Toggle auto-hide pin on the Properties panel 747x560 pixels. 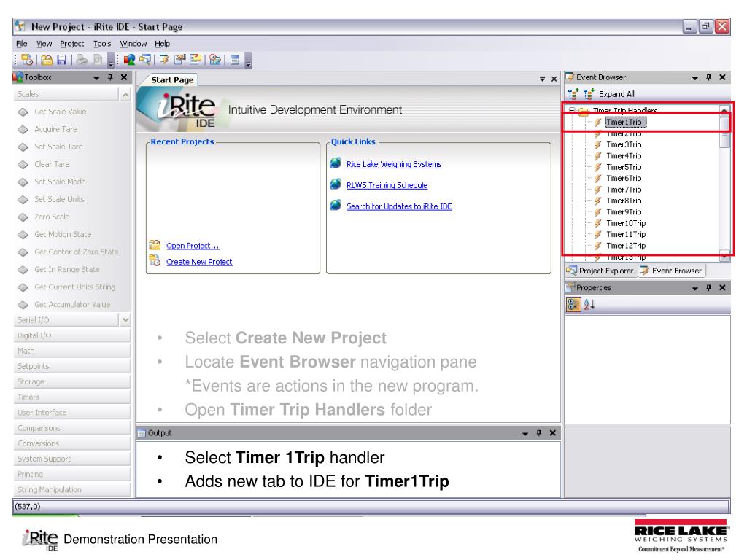tap(709, 287)
